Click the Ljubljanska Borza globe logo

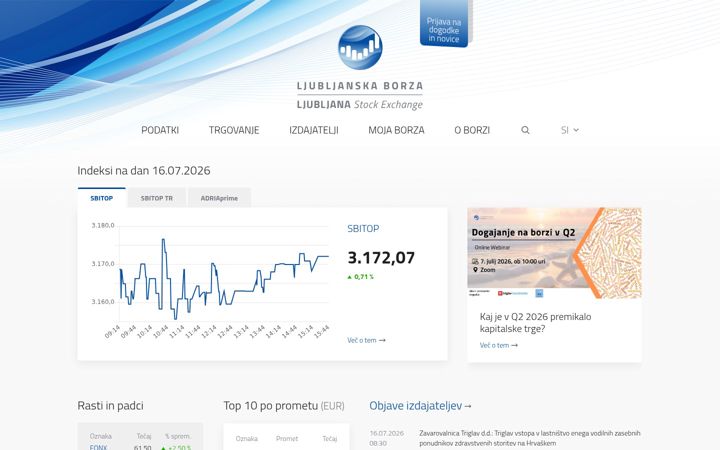click(x=360, y=48)
